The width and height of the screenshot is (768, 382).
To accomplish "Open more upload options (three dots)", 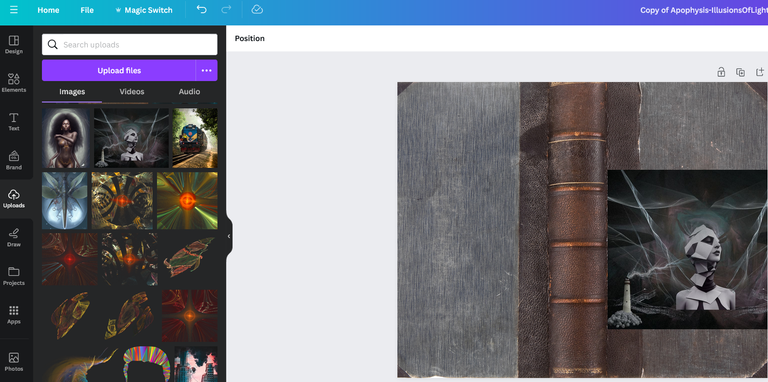I will [x=207, y=71].
